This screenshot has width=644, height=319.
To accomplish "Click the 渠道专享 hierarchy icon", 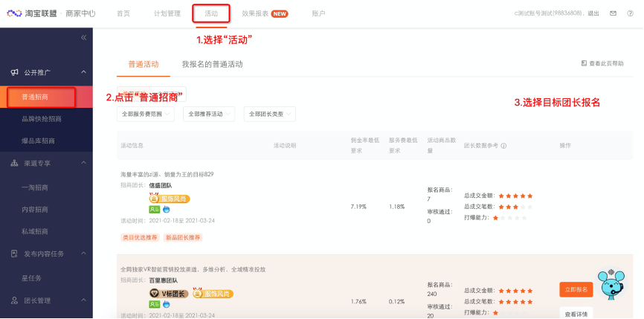I will pos(14,163).
